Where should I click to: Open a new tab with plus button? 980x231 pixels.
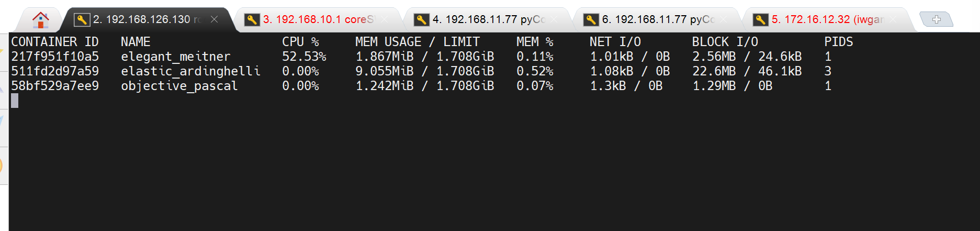(x=936, y=20)
